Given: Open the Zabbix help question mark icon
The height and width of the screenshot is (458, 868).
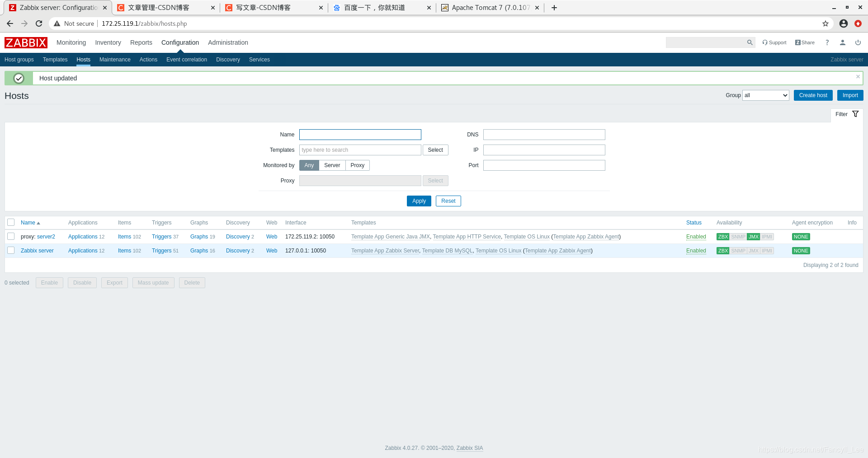Looking at the screenshot, I should click(827, 42).
